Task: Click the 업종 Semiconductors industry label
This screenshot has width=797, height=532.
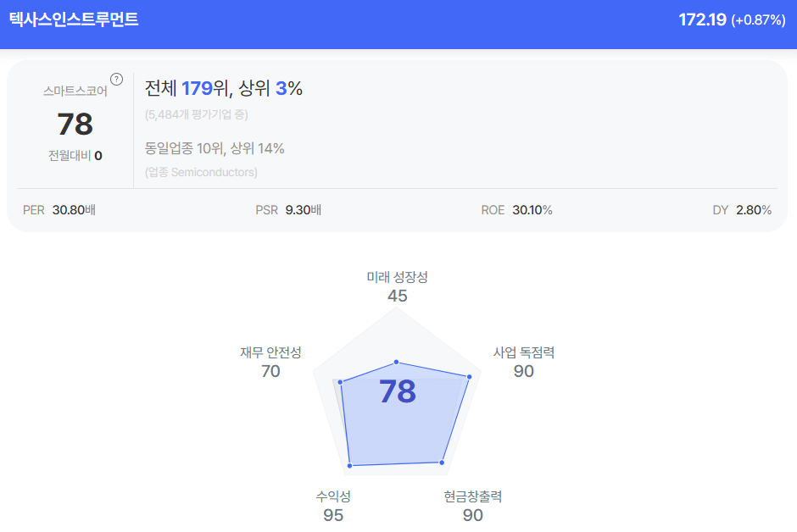Action: point(201,172)
